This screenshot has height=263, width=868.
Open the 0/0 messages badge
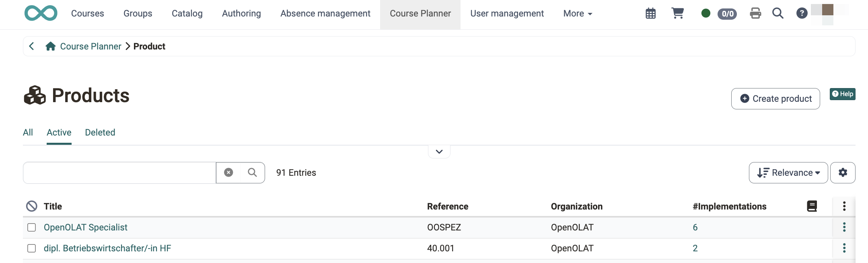(727, 14)
